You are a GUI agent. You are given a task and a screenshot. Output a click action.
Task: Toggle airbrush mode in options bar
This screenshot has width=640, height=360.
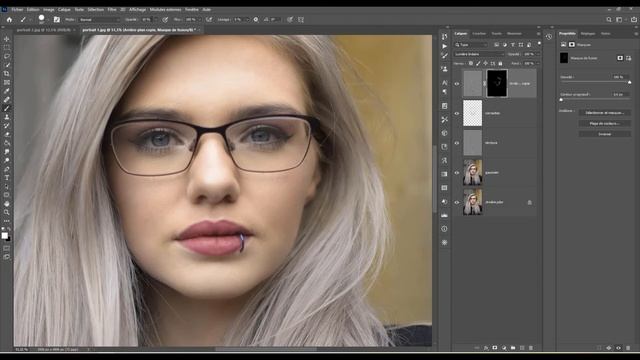[x=209, y=20]
